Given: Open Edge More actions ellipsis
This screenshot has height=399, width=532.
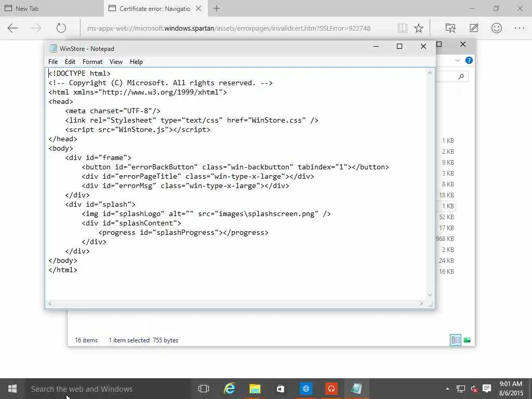Looking at the screenshot, I should pyautogui.click(x=520, y=28).
